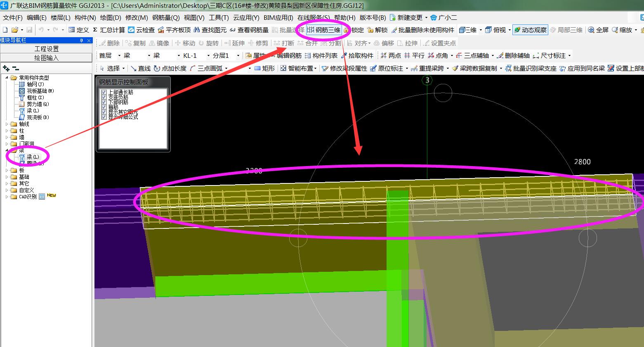Uncheck 显示详细公式 checkbox
The height and width of the screenshot is (347, 644).
[104, 117]
